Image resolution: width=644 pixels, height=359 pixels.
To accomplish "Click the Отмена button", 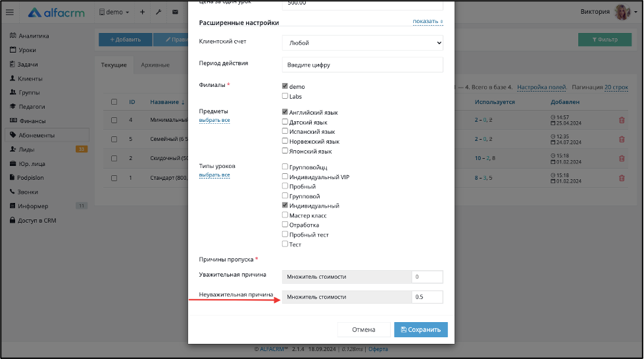I will tap(364, 329).
